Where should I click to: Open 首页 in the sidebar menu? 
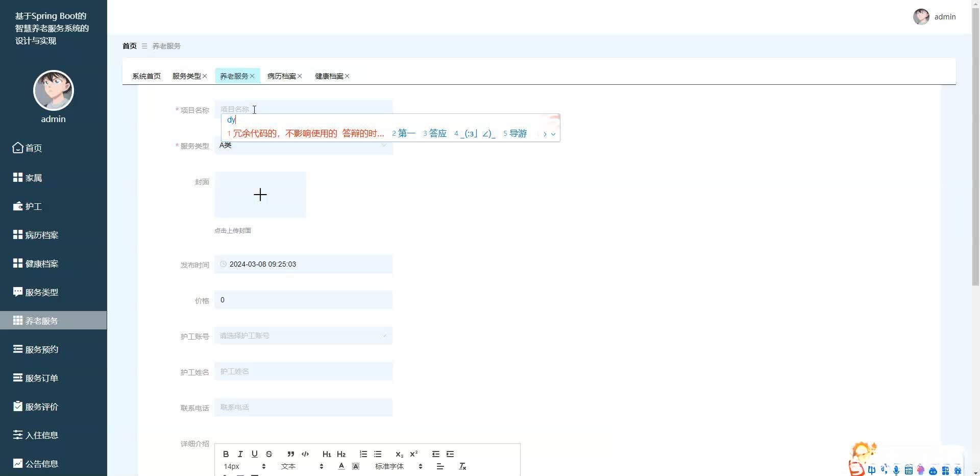click(54, 148)
